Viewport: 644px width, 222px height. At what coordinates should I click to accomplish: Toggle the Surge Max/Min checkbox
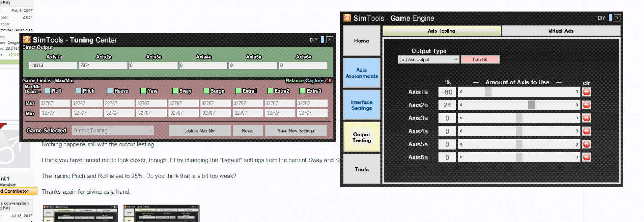coord(206,91)
